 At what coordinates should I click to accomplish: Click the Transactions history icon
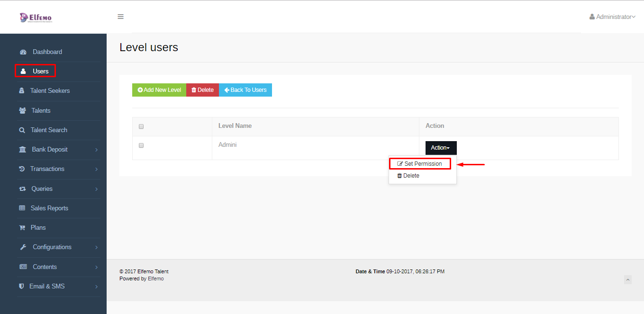point(22,169)
